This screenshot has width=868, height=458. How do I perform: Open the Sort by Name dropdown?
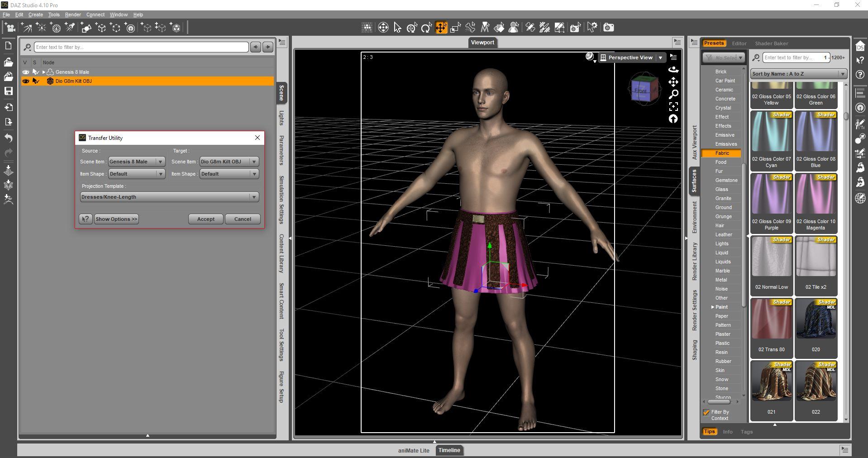[x=798, y=74]
